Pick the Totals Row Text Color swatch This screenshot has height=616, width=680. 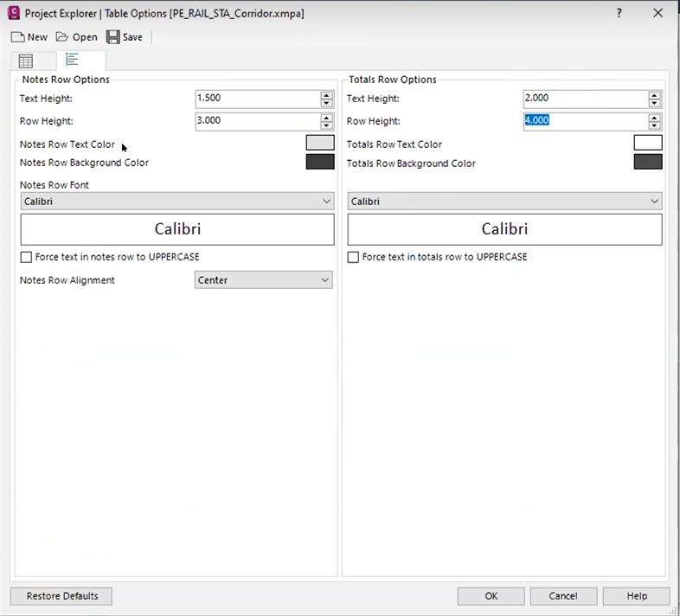[648, 143]
